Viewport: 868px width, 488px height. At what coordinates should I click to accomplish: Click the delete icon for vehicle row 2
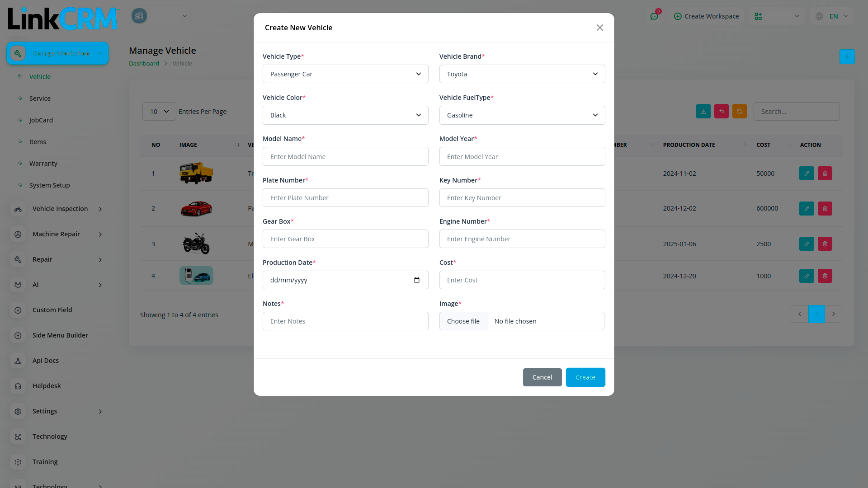[825, 209]
